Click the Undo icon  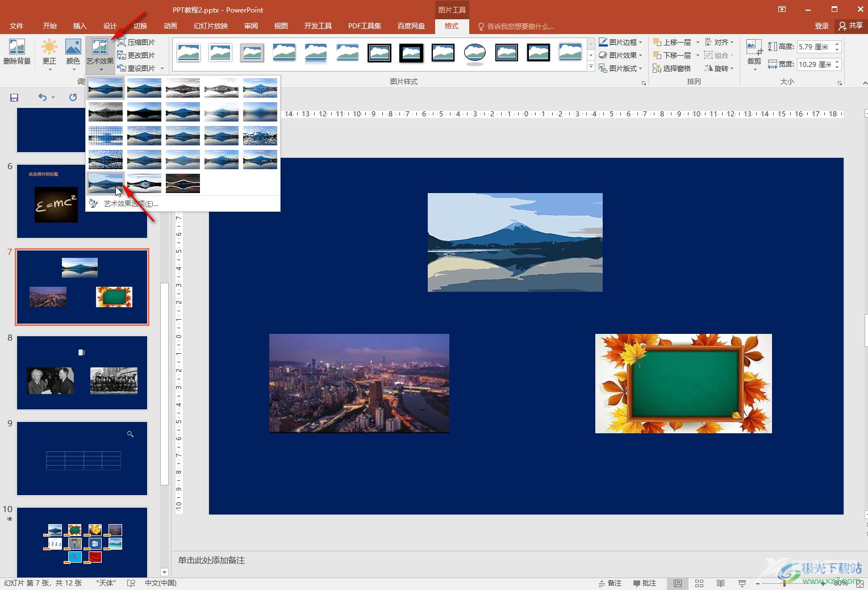43,97
